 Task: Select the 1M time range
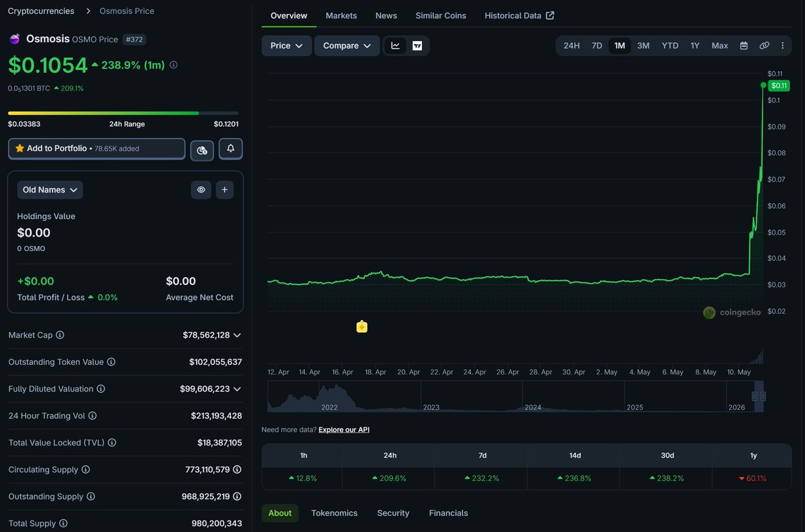click(619, 46)
